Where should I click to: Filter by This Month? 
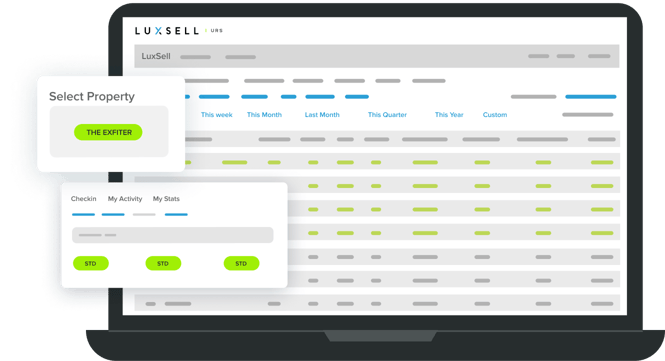pyautogui.click(x=264, y=115)
